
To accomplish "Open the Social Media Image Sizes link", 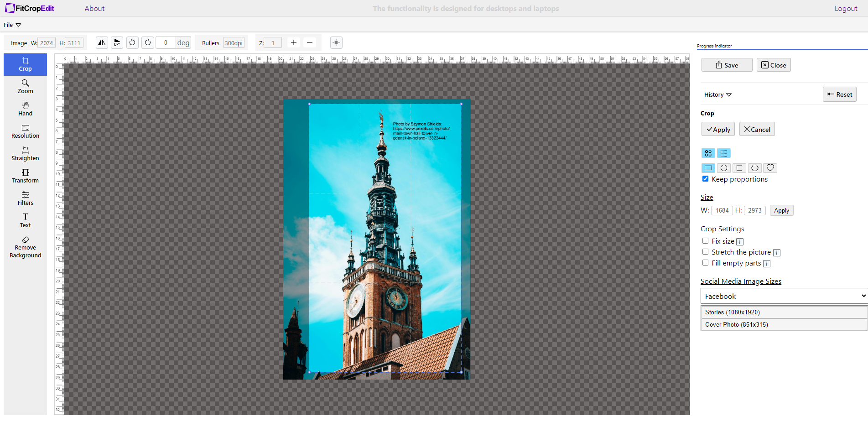I will point(741,281).
